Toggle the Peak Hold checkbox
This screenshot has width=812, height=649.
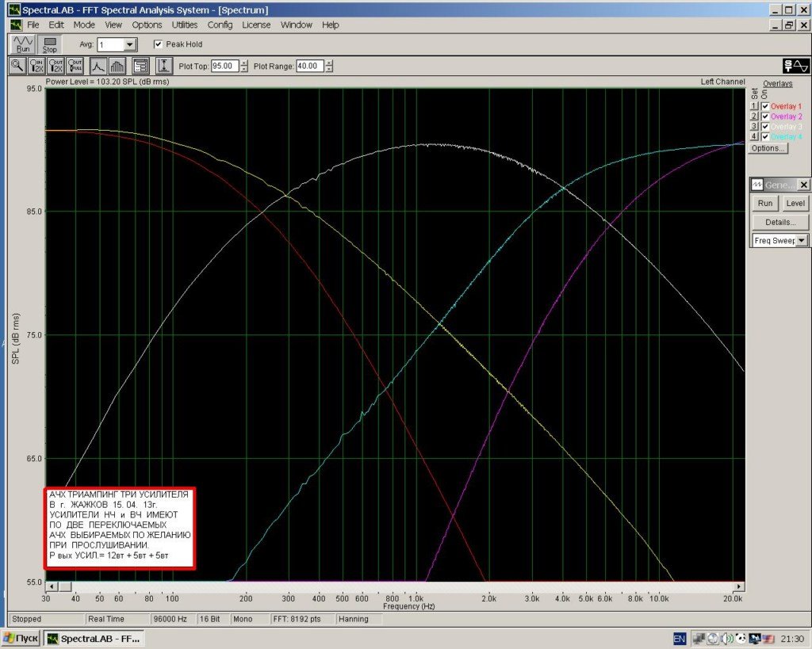(x=158, y=44)
